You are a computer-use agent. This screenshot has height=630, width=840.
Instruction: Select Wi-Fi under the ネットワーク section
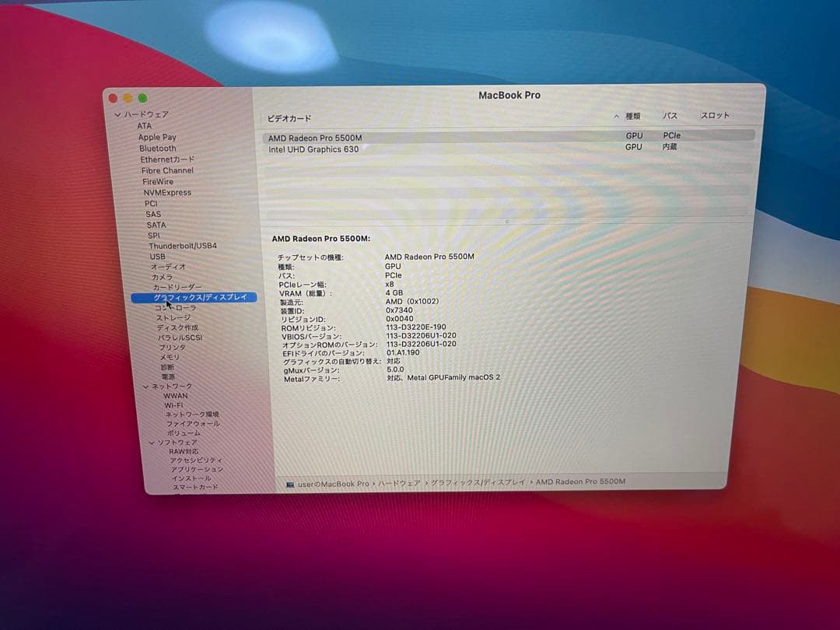coord(175,404)
